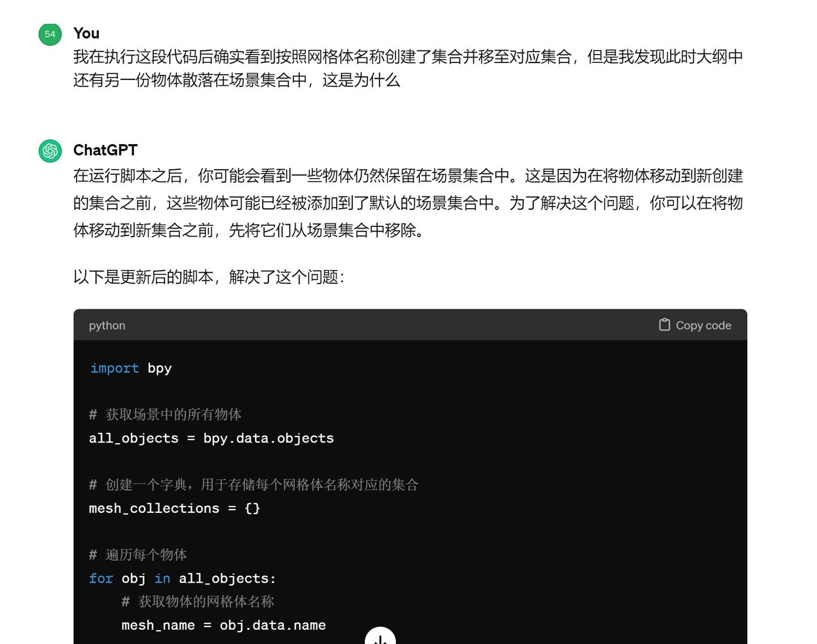Image resolution: width=817 pixels, height=644 pixels.
Task: Copy the Python code block
Action: [x=695, y=325]
